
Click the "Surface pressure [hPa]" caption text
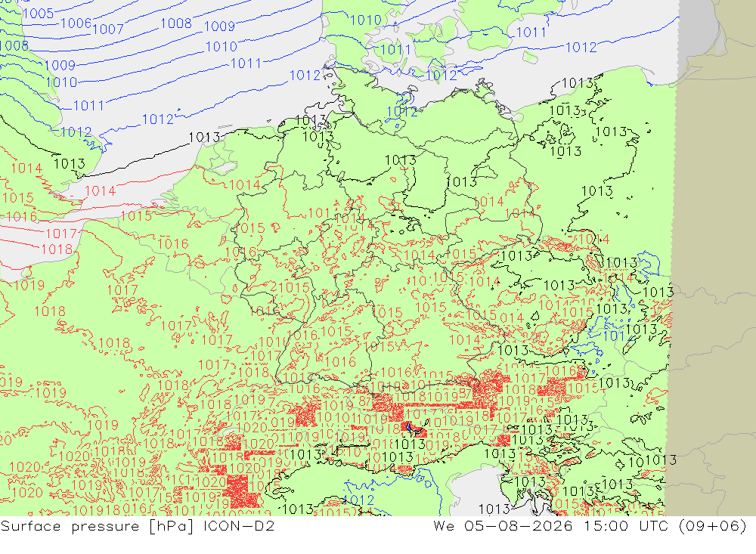pyautogui.click(x=98, y=526)
